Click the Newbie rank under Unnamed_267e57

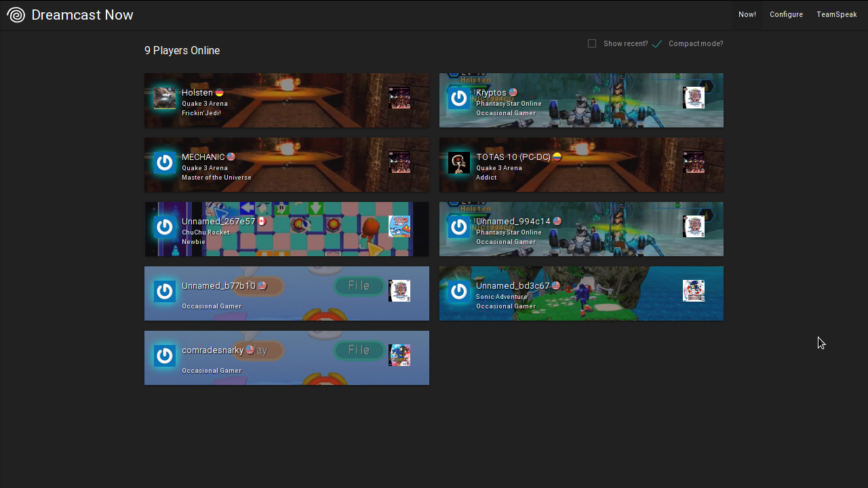pyautogui.click(x=193, y=242)
